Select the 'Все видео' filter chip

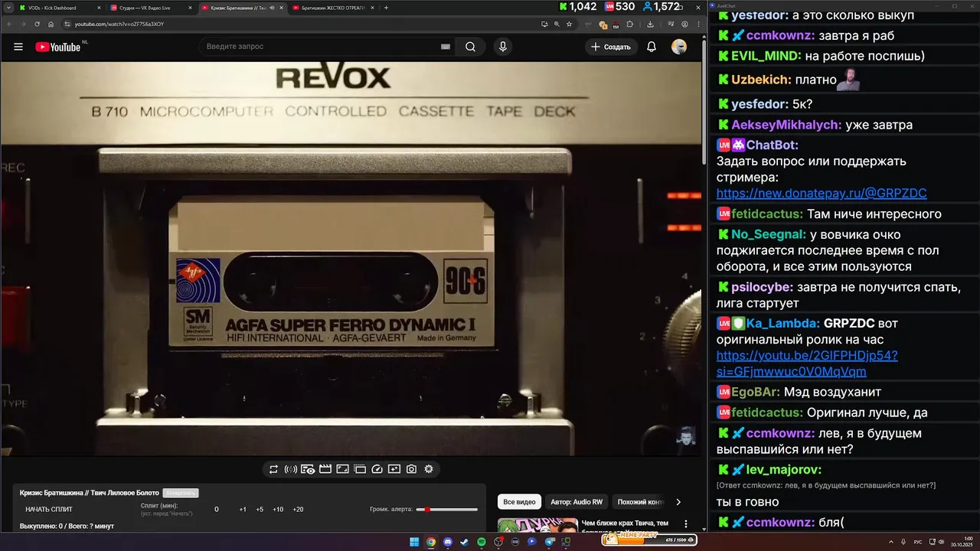tap(519, 502)
